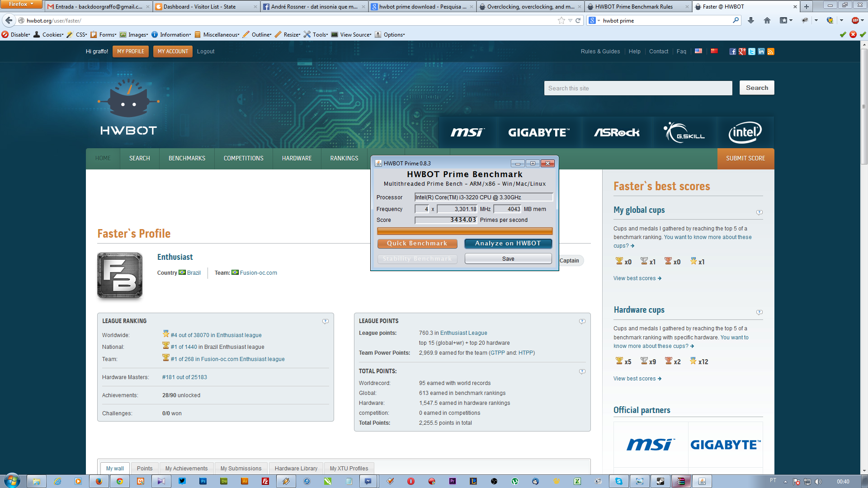Open the Google+ social icon in the header
The width and height of the screenshot is (868, 488).
pos(742,52)
